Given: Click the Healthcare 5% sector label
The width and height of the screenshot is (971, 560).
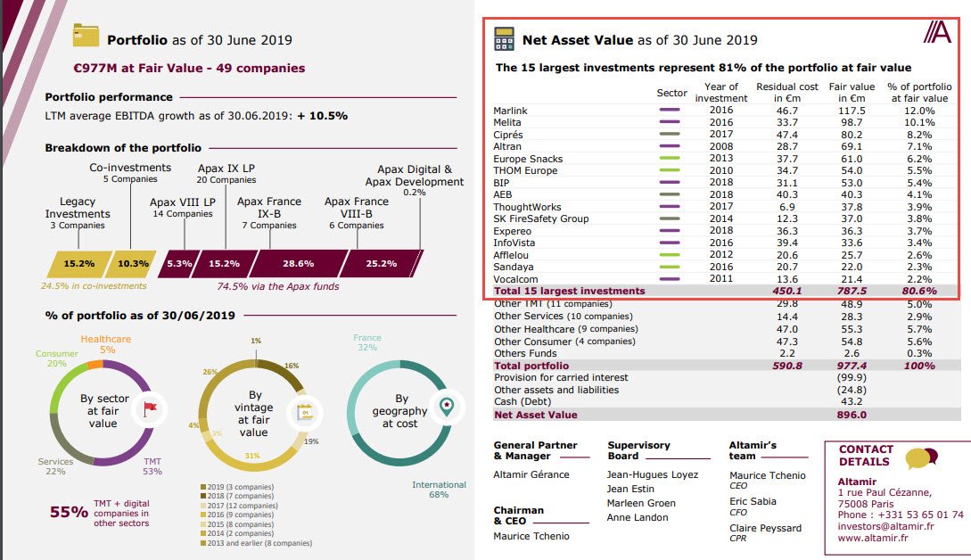Looking at the screenshot, I should (x=106, y=344).
